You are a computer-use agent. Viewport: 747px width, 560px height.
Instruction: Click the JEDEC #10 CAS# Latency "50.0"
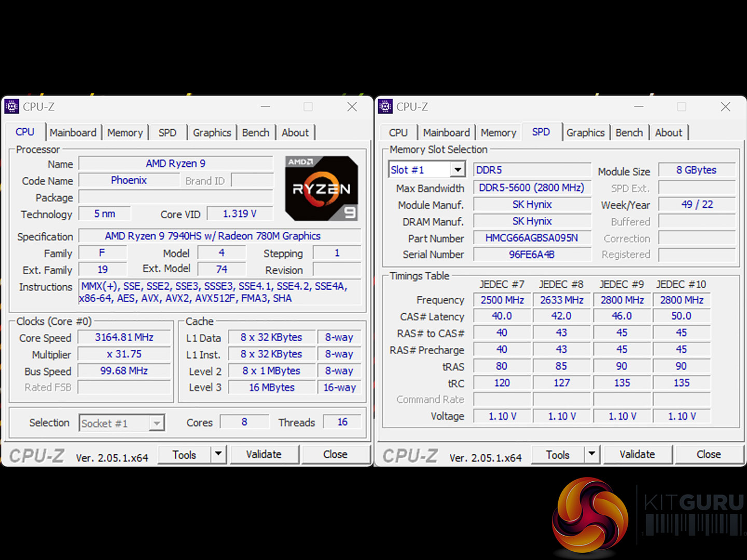click(x=682, y=316)
